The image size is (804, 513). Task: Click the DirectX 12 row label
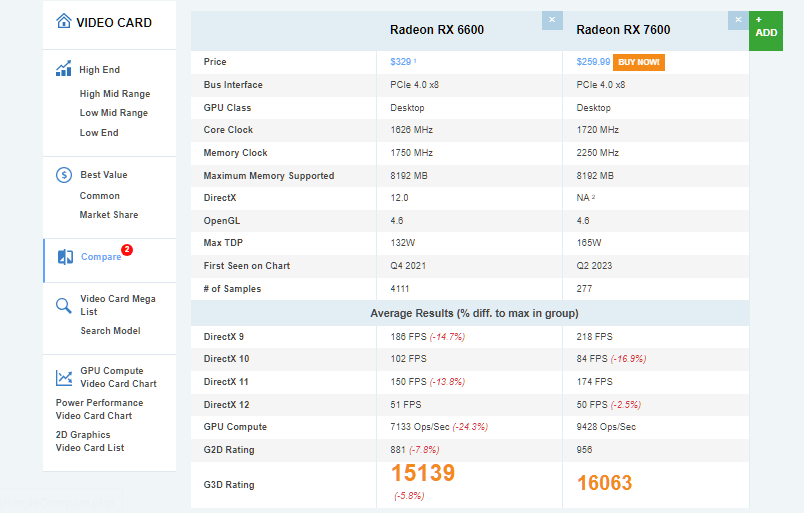(226, 405)
